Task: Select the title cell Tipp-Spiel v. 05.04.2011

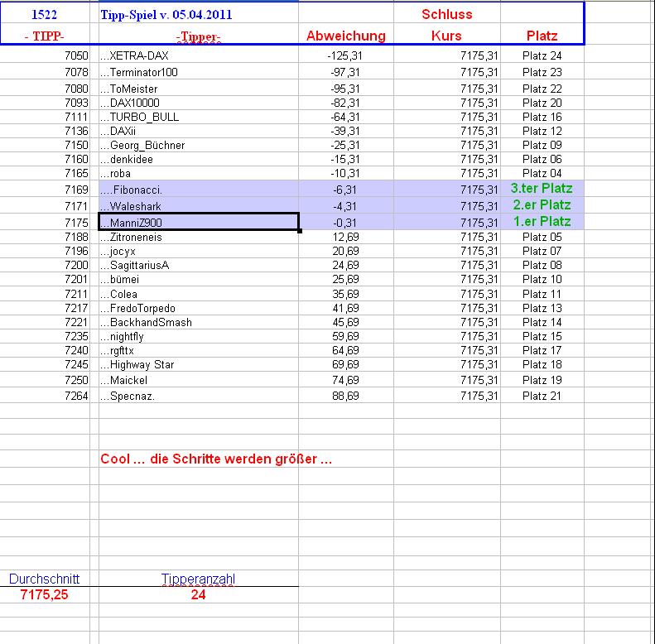Action: (x=199, y=14)
